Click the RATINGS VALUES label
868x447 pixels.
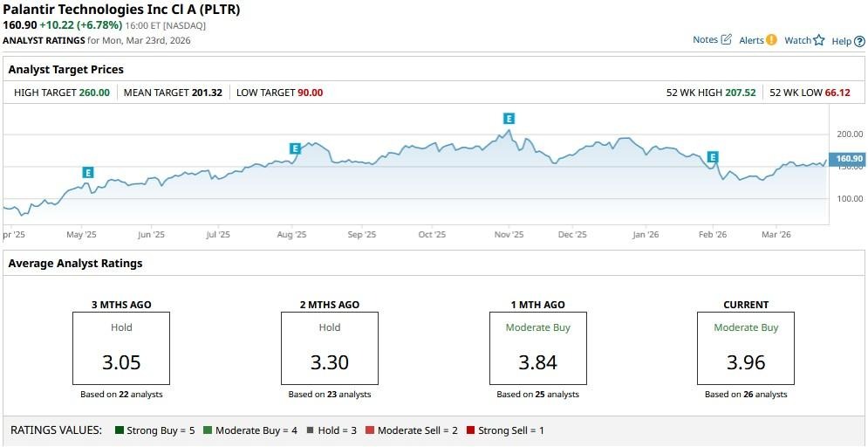(57, 430)
